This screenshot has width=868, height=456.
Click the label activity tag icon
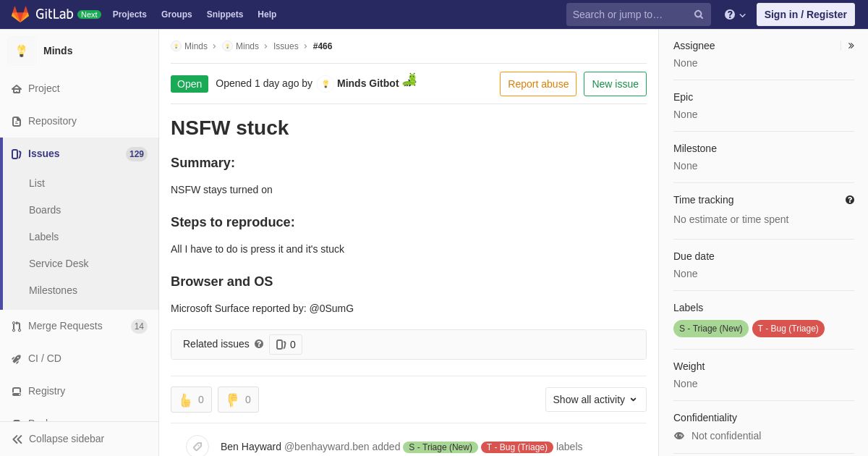click(x=197, y=447)
